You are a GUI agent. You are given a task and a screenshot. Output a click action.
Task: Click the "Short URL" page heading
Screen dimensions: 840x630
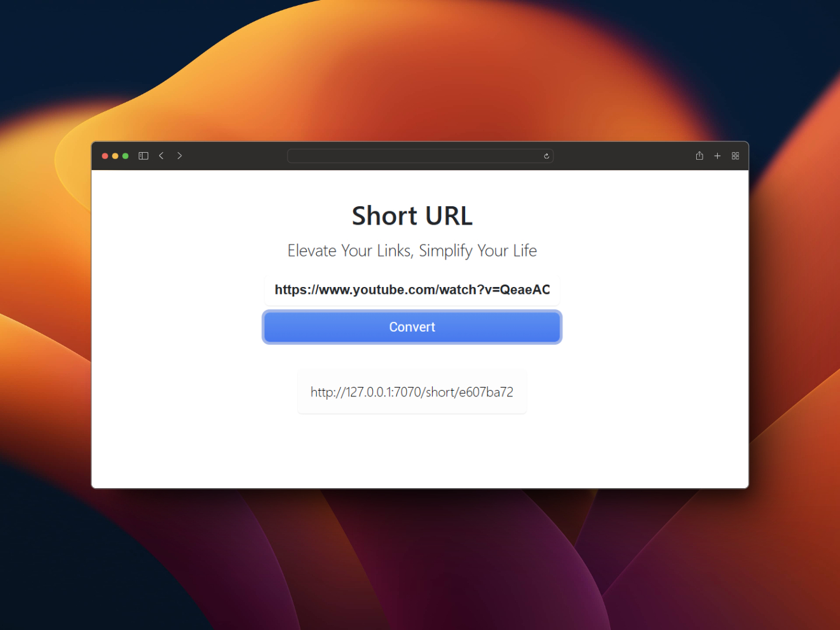412,216
